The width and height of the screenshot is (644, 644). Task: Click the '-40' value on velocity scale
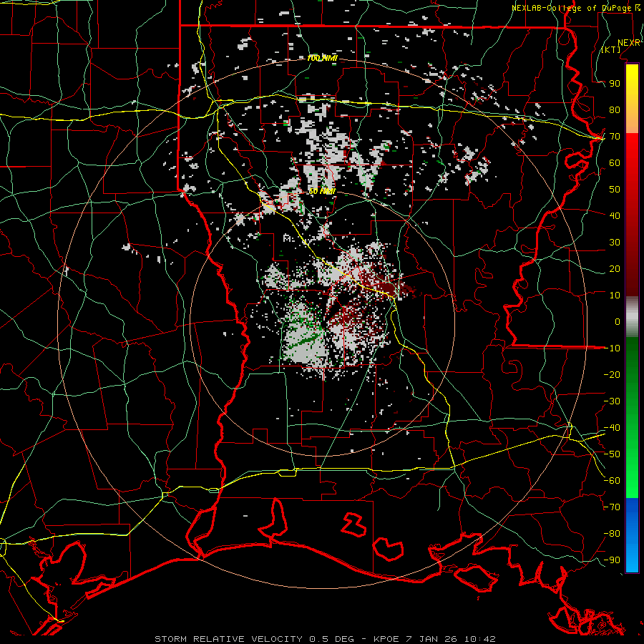tap(612, 428)
